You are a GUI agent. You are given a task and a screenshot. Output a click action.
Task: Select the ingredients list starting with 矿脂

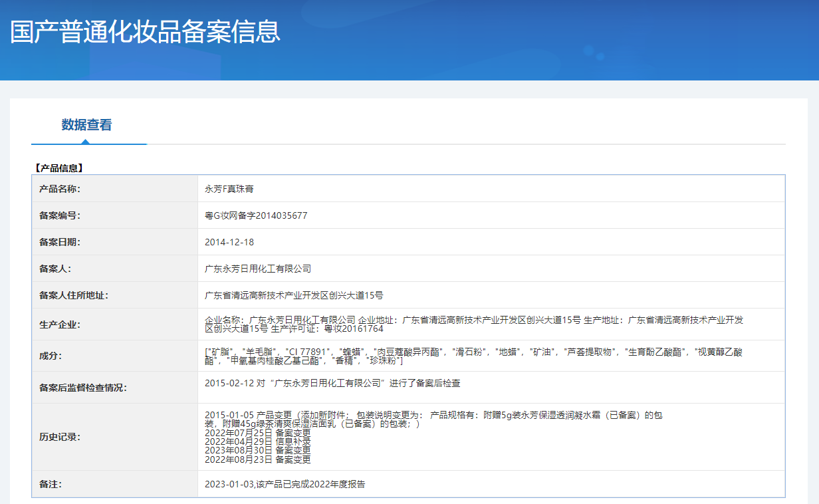(x=473, y=356)
